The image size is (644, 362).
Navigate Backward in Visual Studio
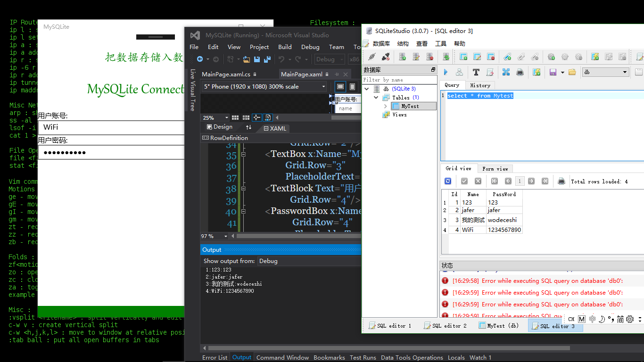pyautogui.click(x=200, y=59)
